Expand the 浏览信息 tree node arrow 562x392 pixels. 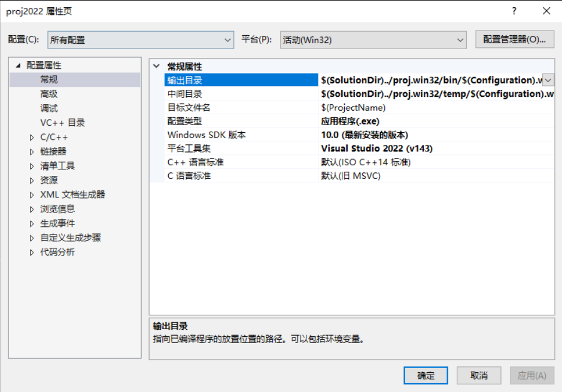[x=32, y=209]
